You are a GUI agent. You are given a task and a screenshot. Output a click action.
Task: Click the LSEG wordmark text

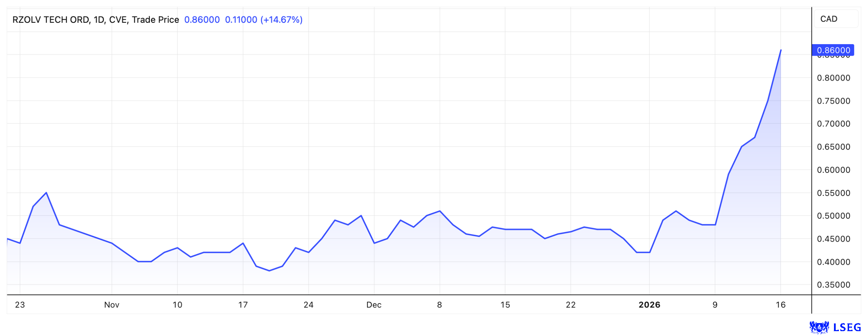[847, 327]
